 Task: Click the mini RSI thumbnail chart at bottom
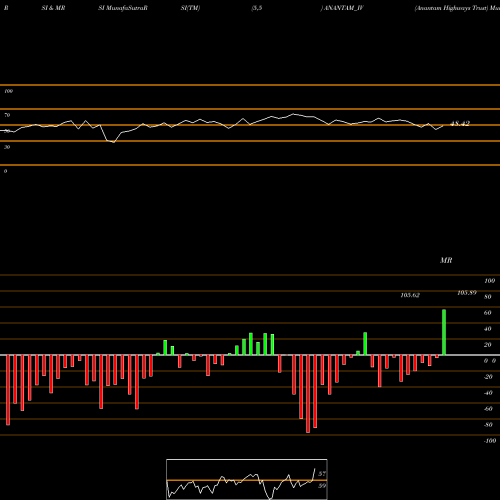247,479
